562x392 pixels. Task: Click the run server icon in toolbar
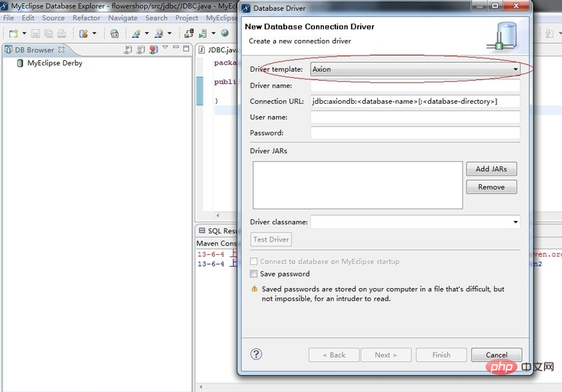click(x=203, y=33)
